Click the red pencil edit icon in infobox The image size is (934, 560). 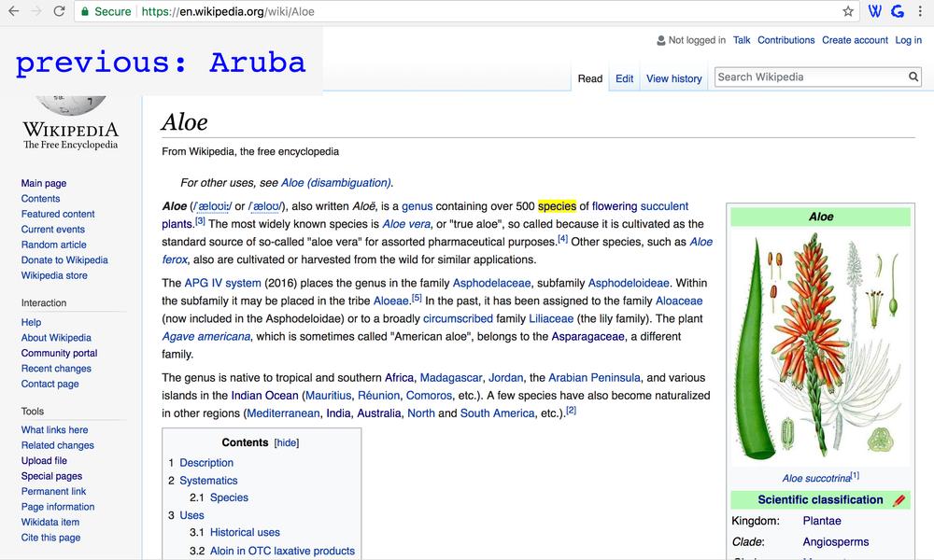tap(899, 500)
